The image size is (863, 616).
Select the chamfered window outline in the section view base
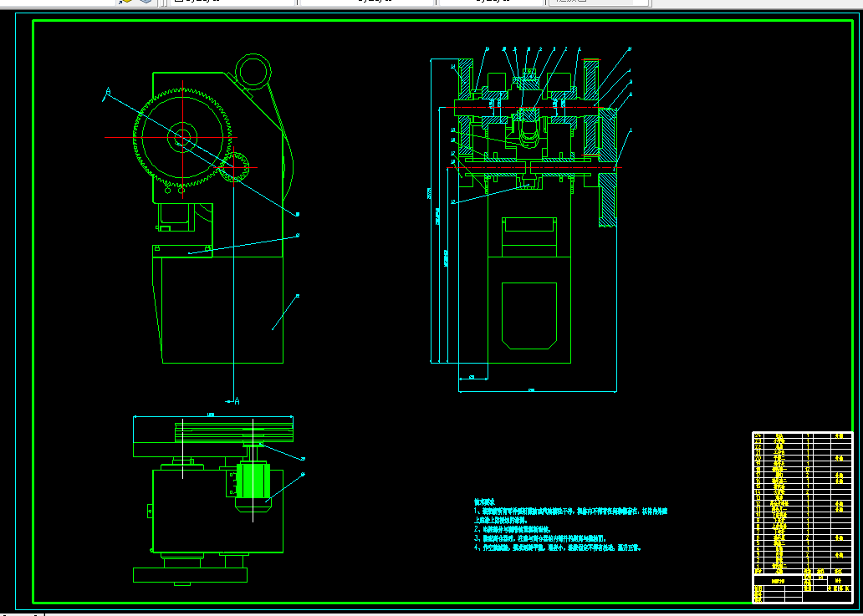click(x=529, y=315)
